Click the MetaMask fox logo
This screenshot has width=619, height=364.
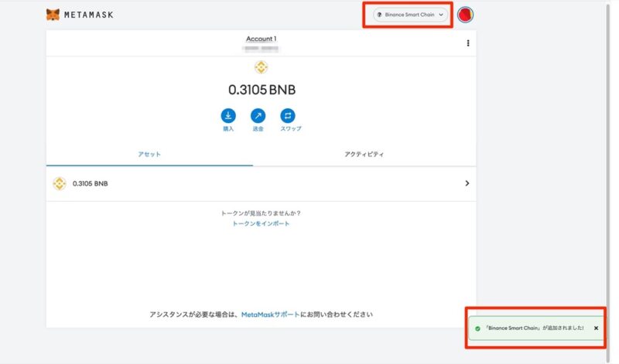53,15
